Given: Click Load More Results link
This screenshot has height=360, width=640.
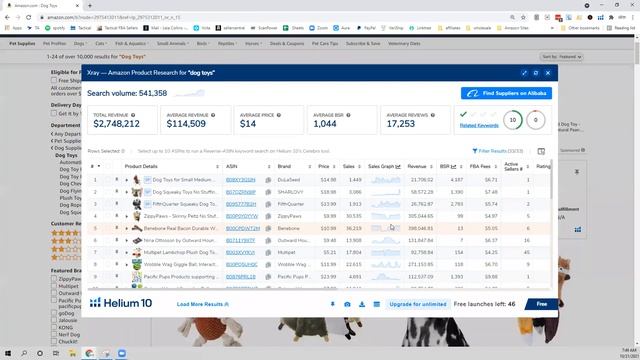Looking at the screenshot, I should click(202, 304).
